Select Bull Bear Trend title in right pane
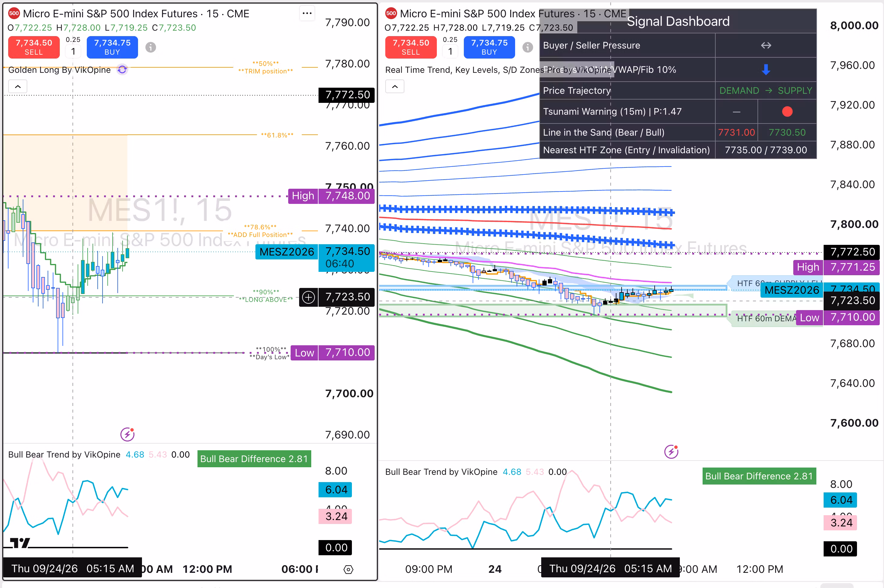 coord(441,472)
